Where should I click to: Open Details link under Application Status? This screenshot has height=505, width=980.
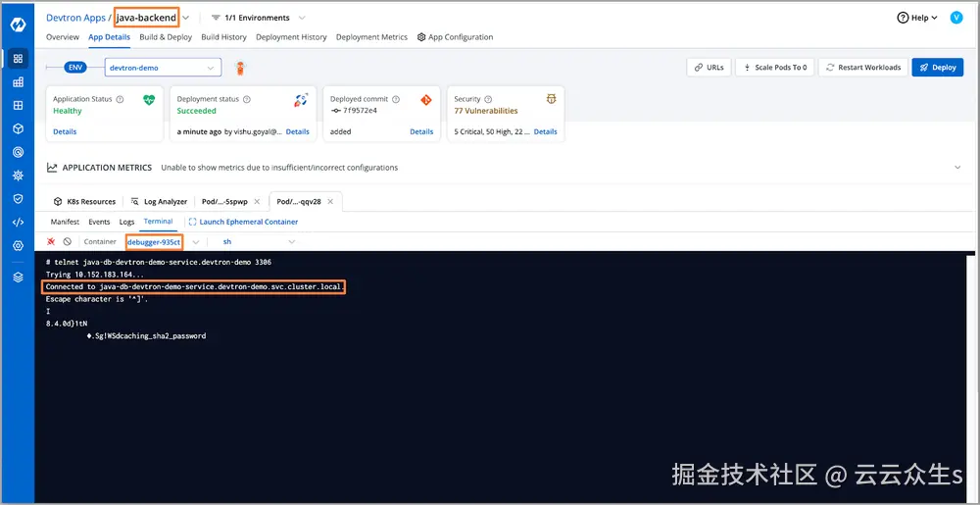coord(65,131)
